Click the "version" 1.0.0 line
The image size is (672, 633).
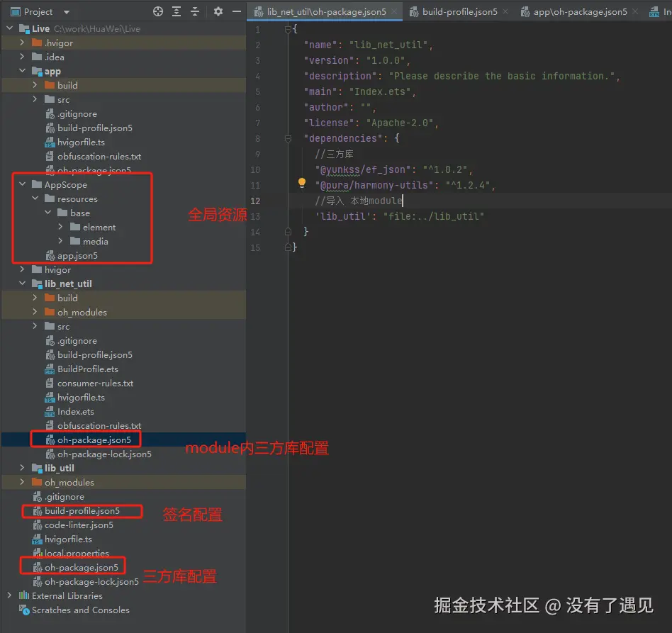pos(357,60)
